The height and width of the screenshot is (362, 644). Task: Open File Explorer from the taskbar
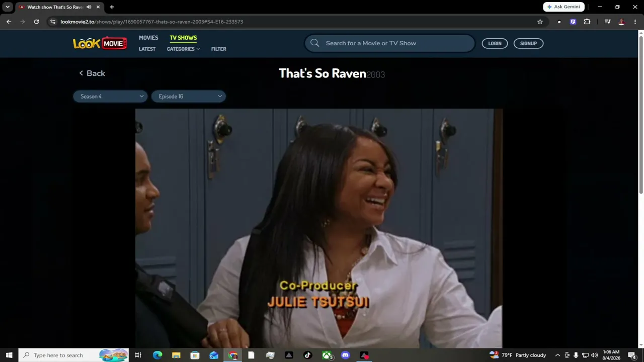tap(176, 355)
